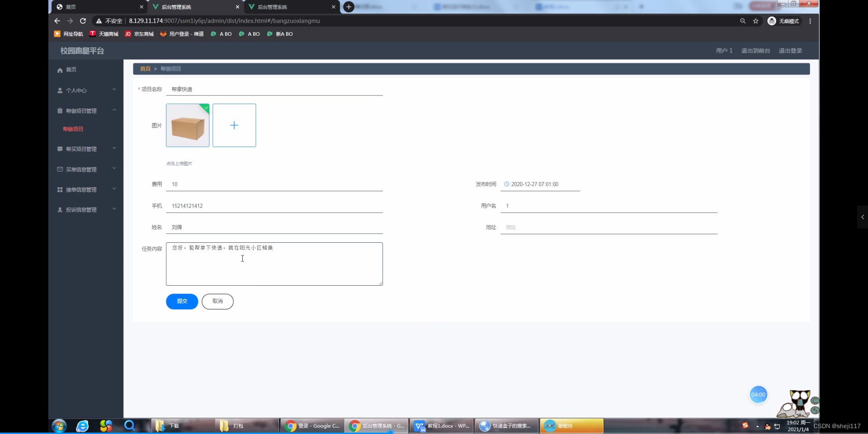The height and width of the screenshot is (434, 868).
Task: Click 个人中心 user icon in sidebar
Action: point(60,90)
